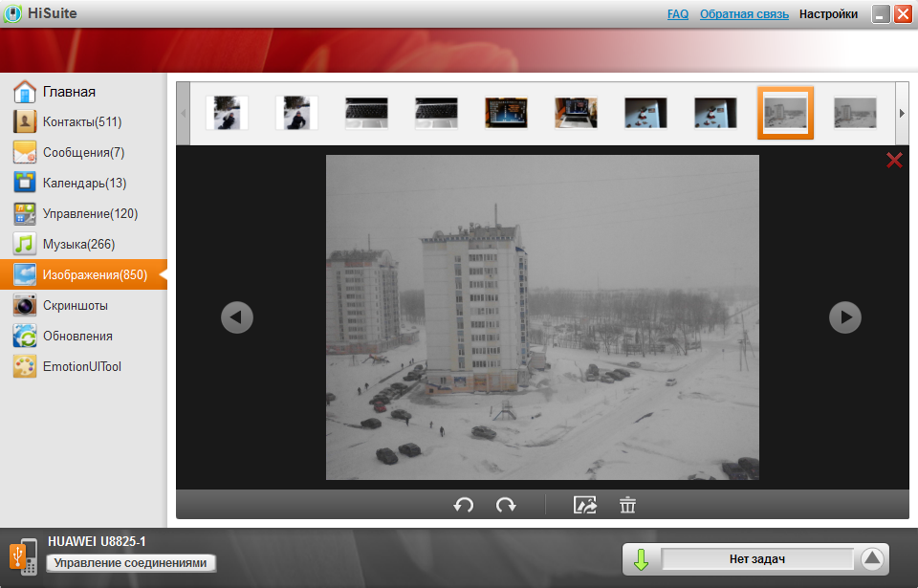Expand the task list arrow
Viewport: 918px width, 588px height.
pyautogui.click(x=872, y=558)
